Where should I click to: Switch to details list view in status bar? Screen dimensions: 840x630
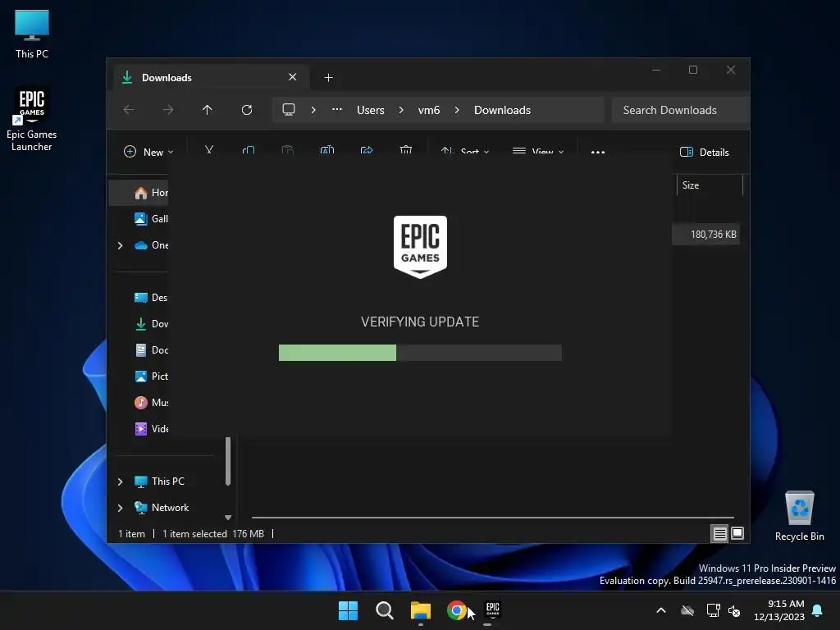click(x=719, y=533)
